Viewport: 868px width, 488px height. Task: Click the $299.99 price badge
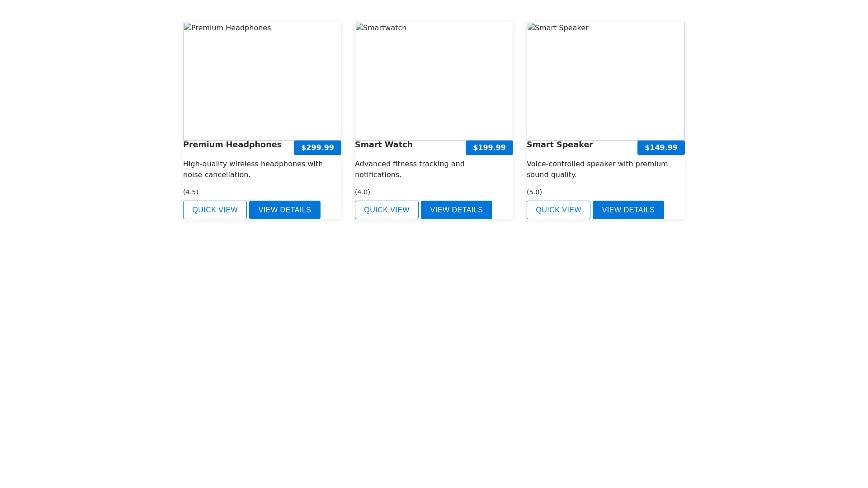[317, 148]
